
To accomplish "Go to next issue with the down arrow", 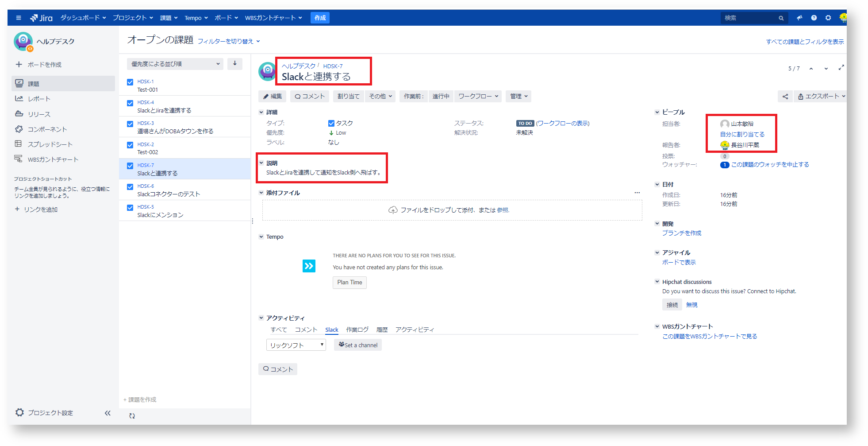I will point(826,69).
